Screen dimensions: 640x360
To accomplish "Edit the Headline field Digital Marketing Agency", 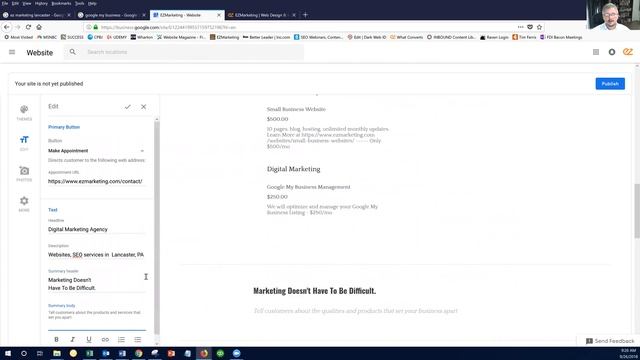I will click(x=96, y=229).
